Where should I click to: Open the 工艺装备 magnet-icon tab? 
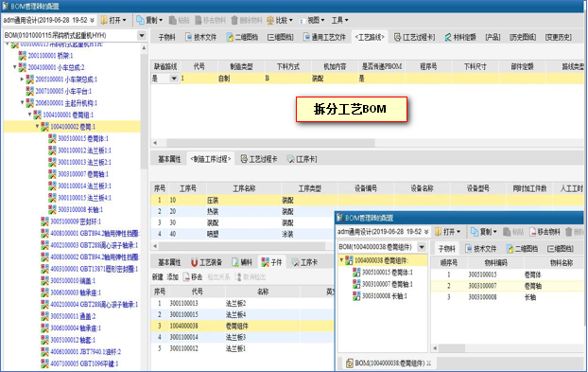[x=206, y=262]
